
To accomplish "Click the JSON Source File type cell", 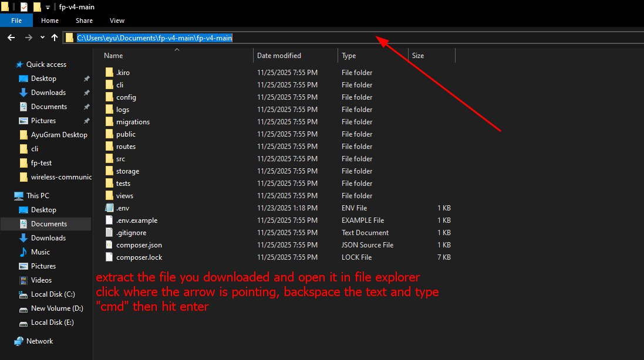I will pos(367,244).
